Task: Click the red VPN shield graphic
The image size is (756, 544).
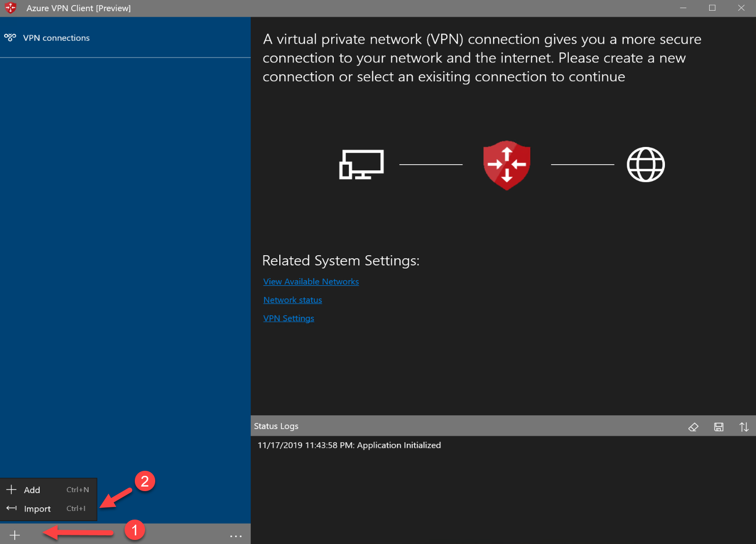Action: point(507,165)
